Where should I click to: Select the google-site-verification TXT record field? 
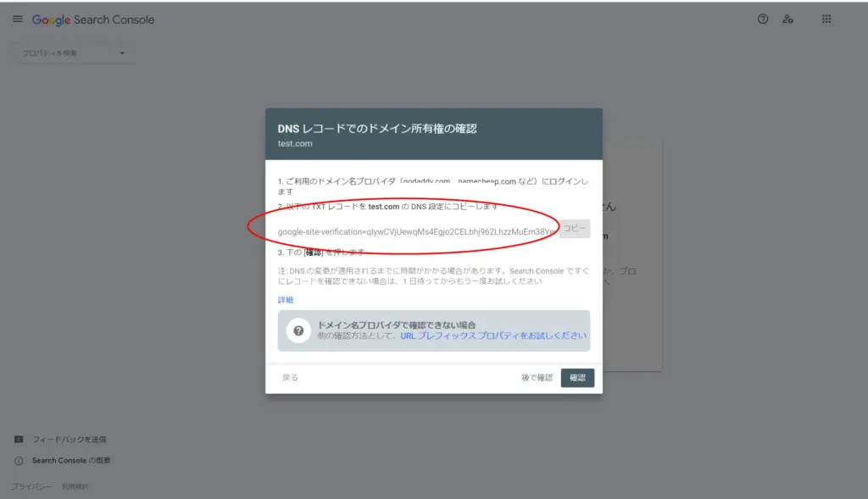pos(416,232)
